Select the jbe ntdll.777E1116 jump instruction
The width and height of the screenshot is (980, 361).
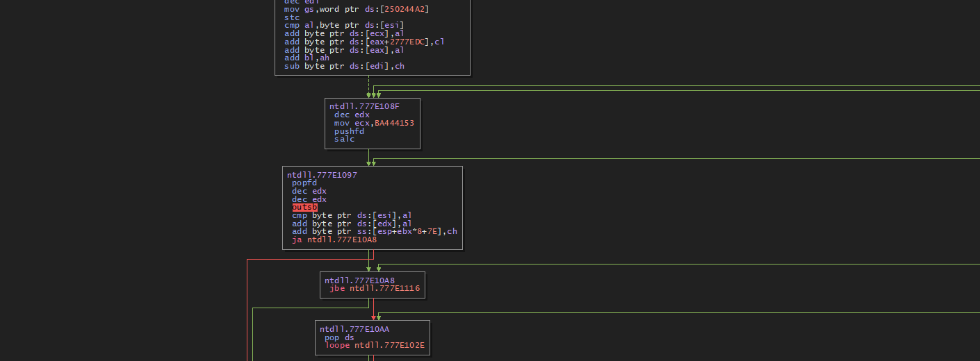coord(374,288)
